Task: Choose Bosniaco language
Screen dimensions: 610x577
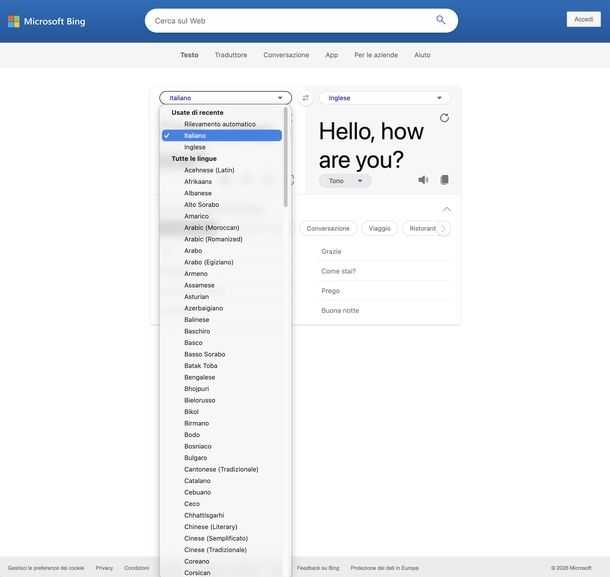Action: [x=222, y=446]
